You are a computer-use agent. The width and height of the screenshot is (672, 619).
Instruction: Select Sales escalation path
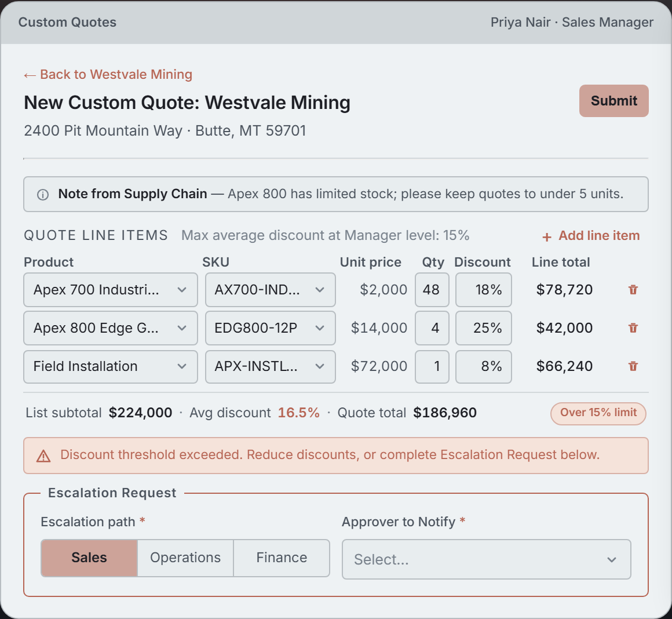point(89,558)
